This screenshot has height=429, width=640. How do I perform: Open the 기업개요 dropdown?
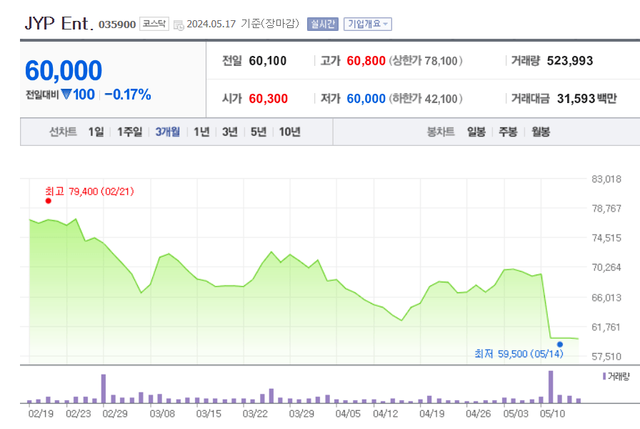(368, 23)
